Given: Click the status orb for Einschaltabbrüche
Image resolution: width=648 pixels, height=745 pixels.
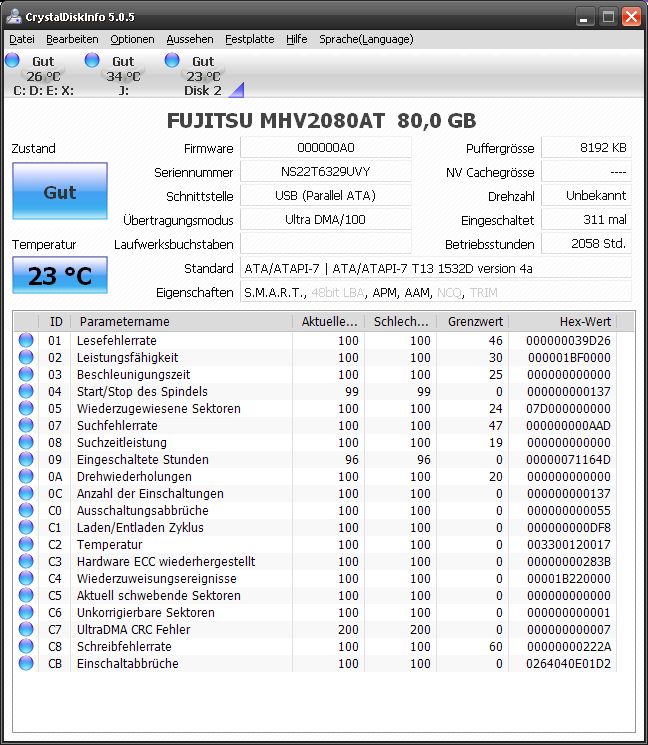Looking at the screenshot, I should coord(26,663).
